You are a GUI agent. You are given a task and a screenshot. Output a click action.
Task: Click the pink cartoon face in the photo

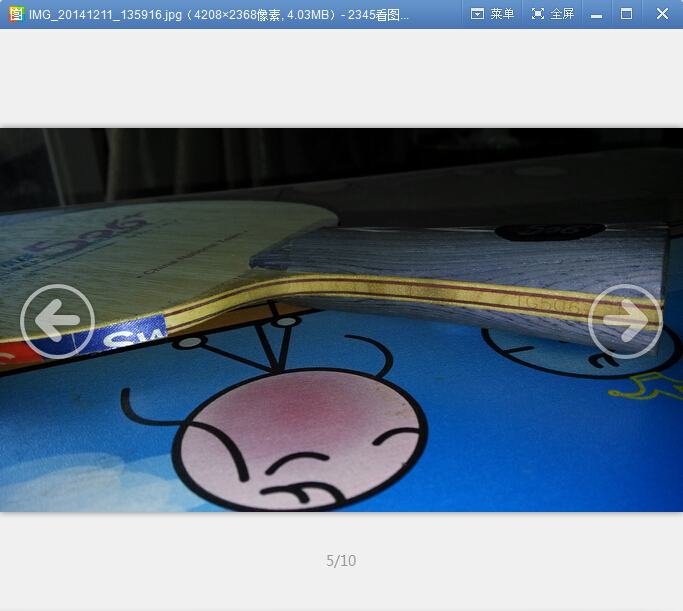300,440
